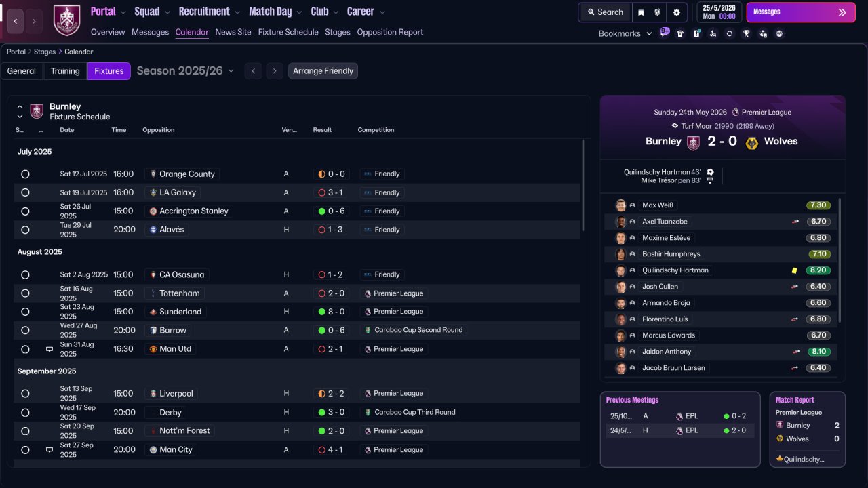Click the date and time display 25/5/2026
Screen dimensions: 868x488
[719, 12]
